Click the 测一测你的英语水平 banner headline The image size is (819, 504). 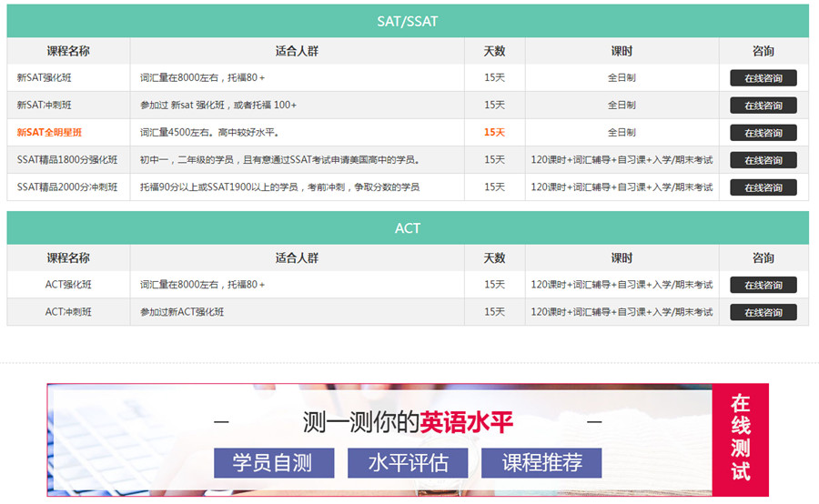pos(408,422)
